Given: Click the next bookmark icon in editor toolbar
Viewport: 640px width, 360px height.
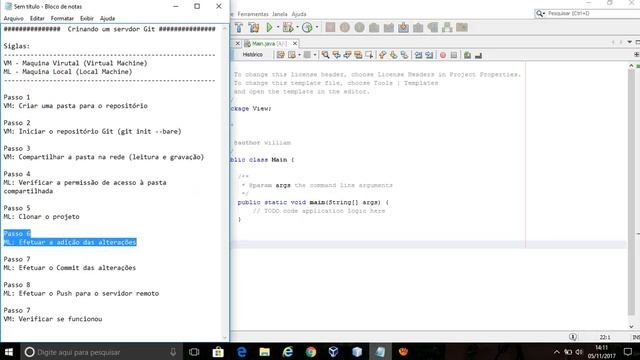Looking at the screenshot, I should point(393,55).
